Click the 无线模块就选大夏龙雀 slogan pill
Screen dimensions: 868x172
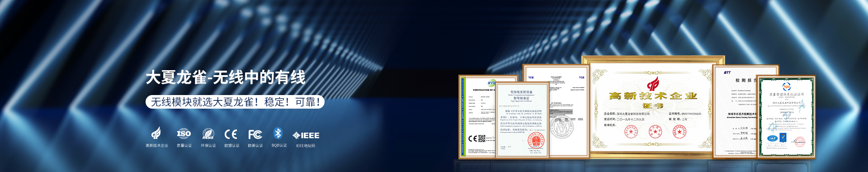[235, 102]
